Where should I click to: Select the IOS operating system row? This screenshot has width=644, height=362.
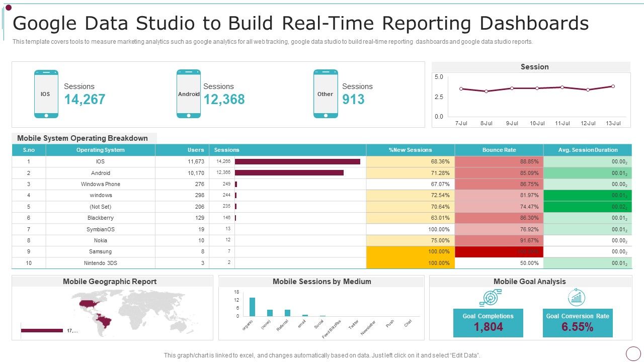pos(322,161)
